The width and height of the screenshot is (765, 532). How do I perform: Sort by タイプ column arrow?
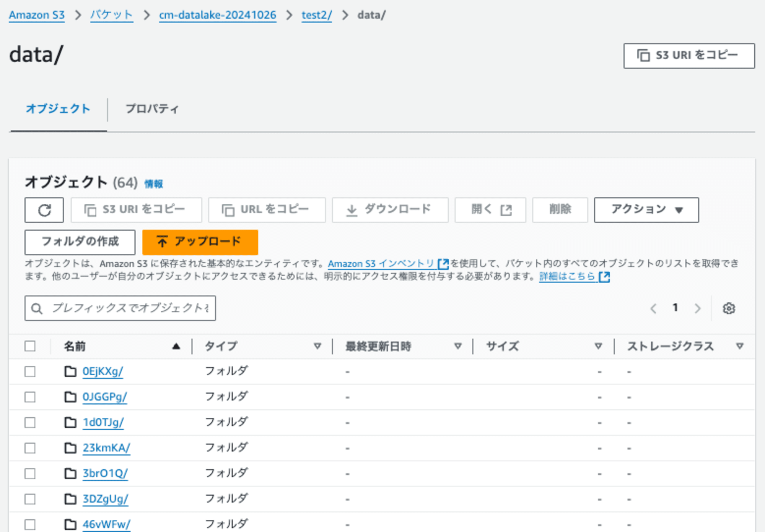pos(317,346)
